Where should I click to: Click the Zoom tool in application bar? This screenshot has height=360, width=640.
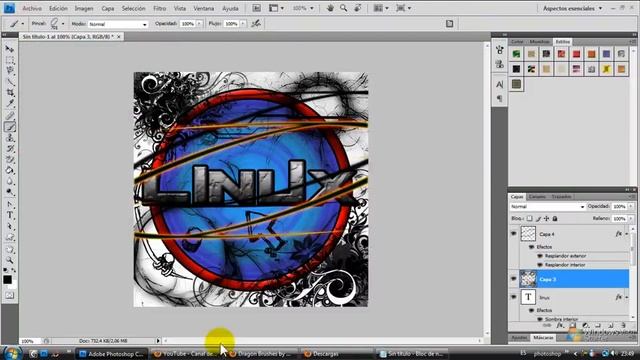[344, 8]
